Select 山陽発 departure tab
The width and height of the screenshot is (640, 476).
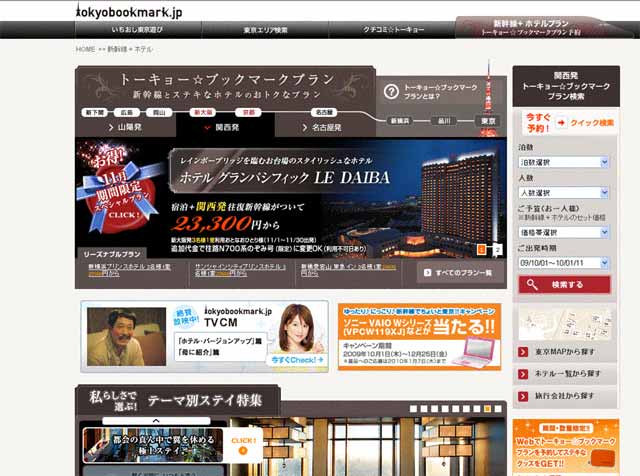pyautogui.click(x=126, y=127)
